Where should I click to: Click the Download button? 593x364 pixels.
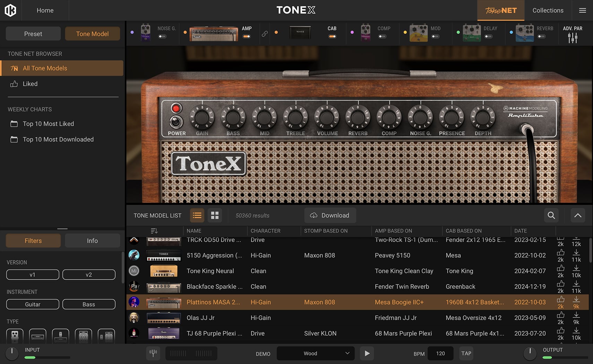coord(330,215)
